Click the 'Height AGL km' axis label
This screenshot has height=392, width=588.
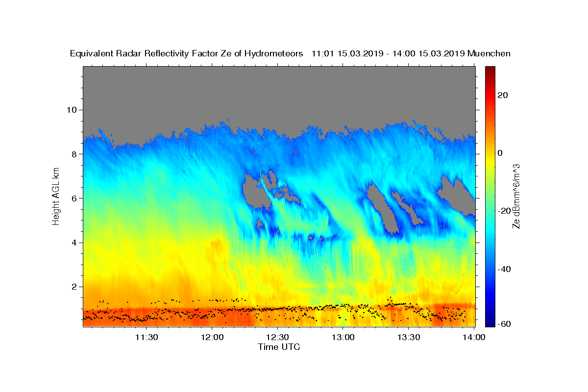56,196
